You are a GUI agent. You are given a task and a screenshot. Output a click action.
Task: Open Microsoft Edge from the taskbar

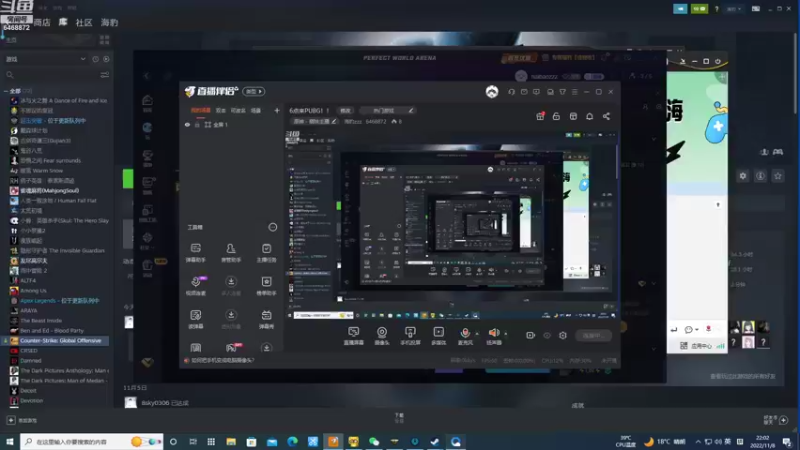pos(292,441)
